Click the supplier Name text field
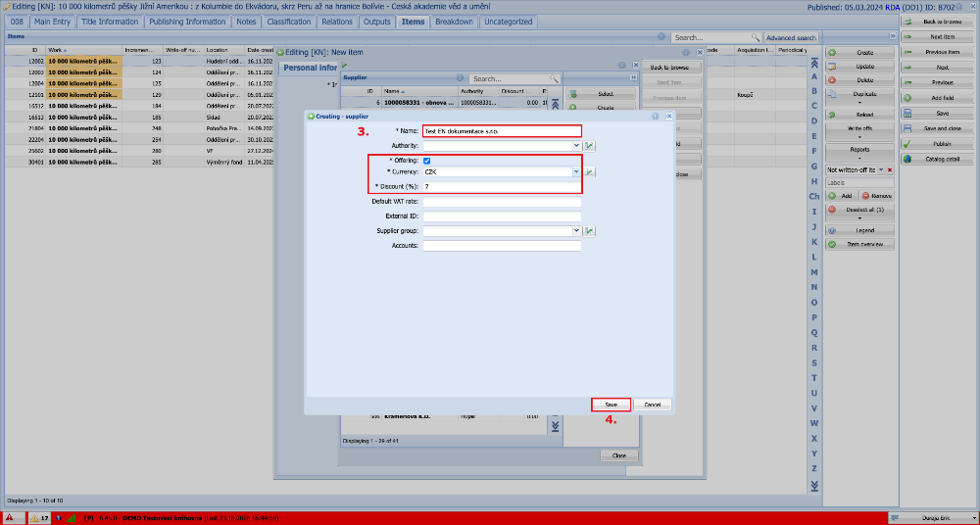The width and height of the screenshot is (980, 525). [x=502, y=131]
